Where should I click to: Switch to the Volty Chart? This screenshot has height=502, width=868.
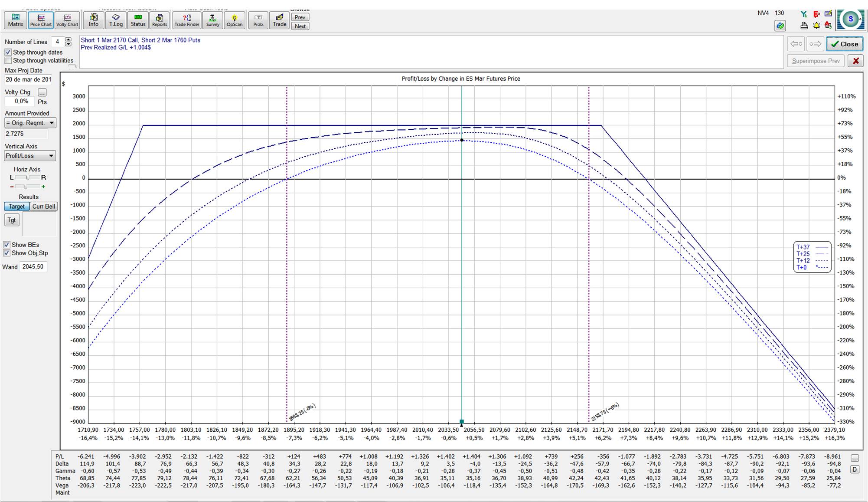coord(67,20)
